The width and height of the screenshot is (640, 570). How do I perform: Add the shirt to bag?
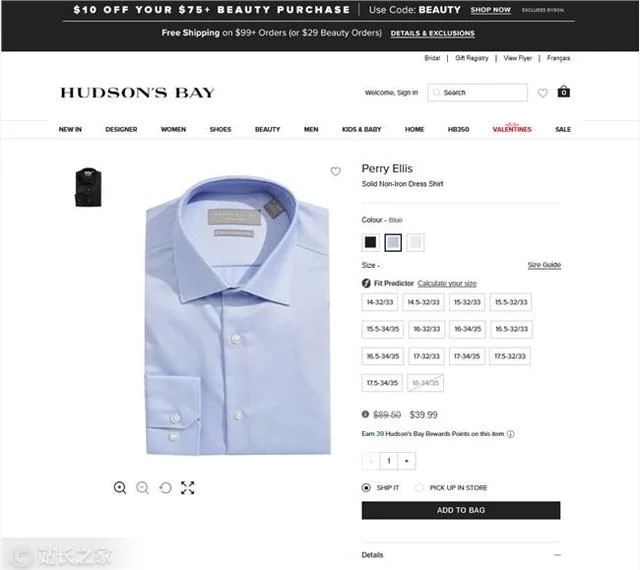pyautogui.click(x=461, y=510)
